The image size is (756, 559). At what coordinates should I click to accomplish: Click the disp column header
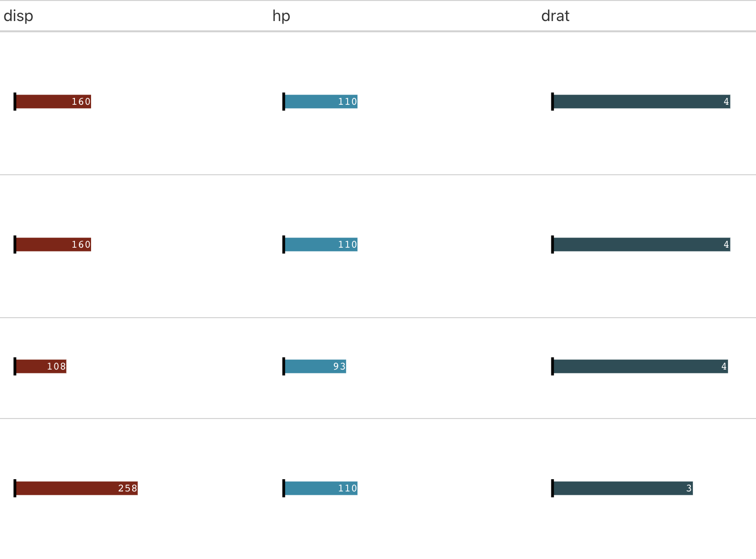pos(19,16)
